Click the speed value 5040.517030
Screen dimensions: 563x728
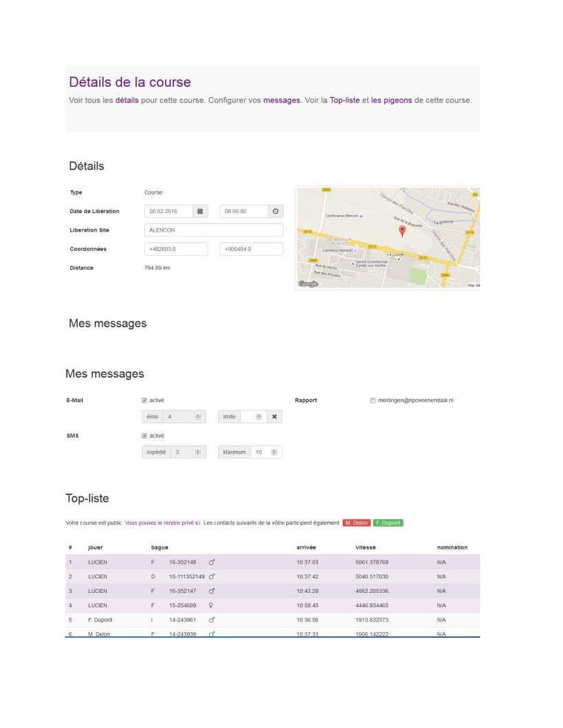pos(372,576)
